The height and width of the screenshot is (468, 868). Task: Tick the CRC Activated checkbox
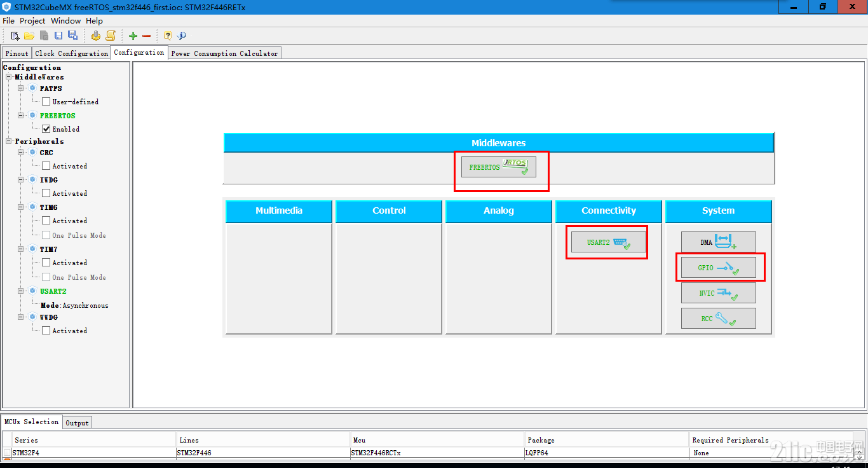click(46, 166)
